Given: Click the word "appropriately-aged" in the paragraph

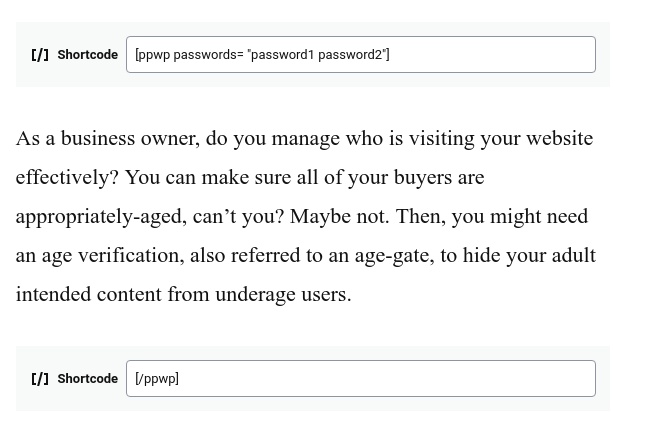Looking at the screenshot, I should [106, 216].
